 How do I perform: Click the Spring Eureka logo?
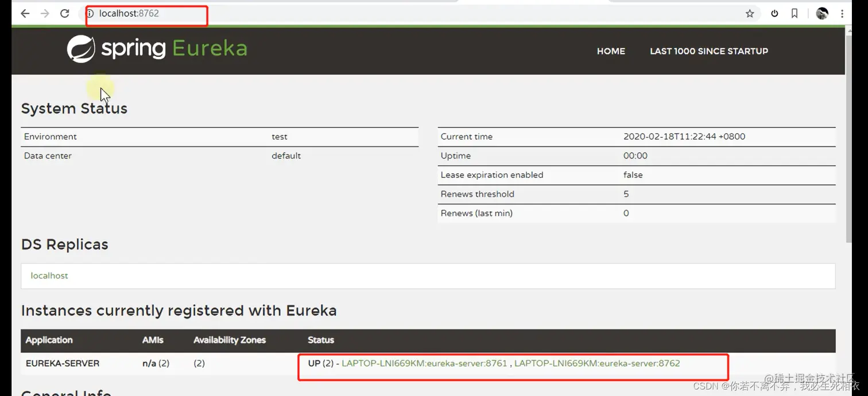tap(157, 49)
